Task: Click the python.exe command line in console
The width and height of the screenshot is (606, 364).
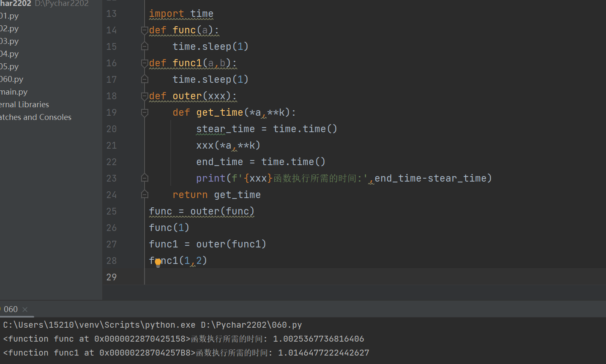Action: 153,325
